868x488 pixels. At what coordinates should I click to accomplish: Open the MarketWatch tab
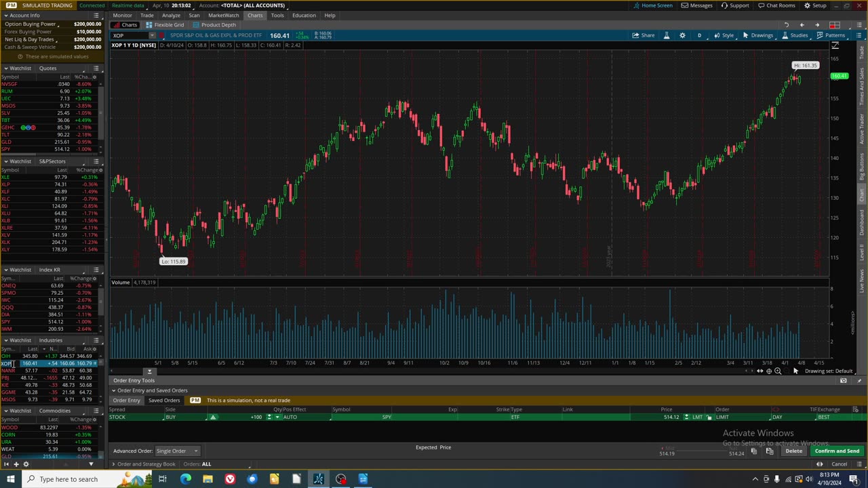tap(223, 15)
